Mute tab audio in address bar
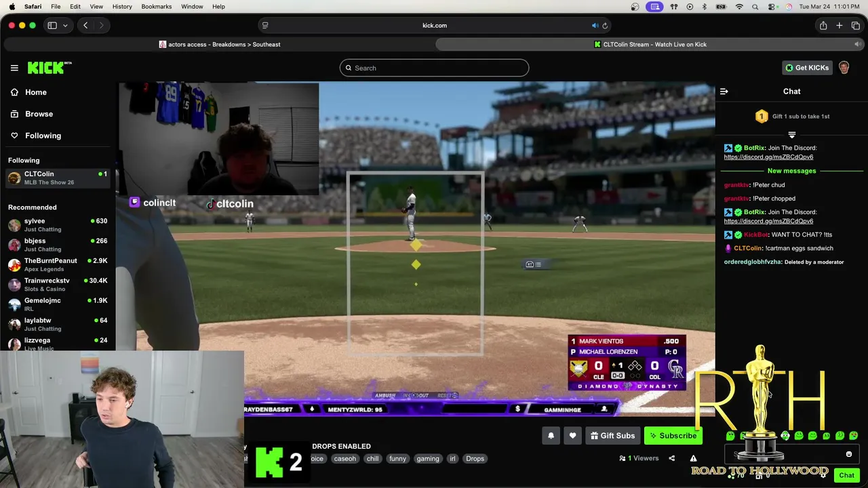 (595, 26)
